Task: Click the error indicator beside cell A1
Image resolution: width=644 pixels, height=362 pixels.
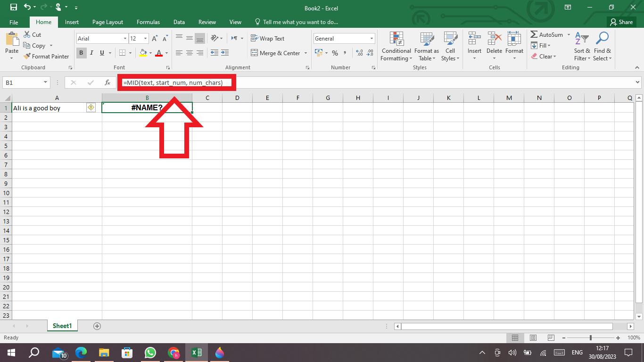Action: click(91, 107)
